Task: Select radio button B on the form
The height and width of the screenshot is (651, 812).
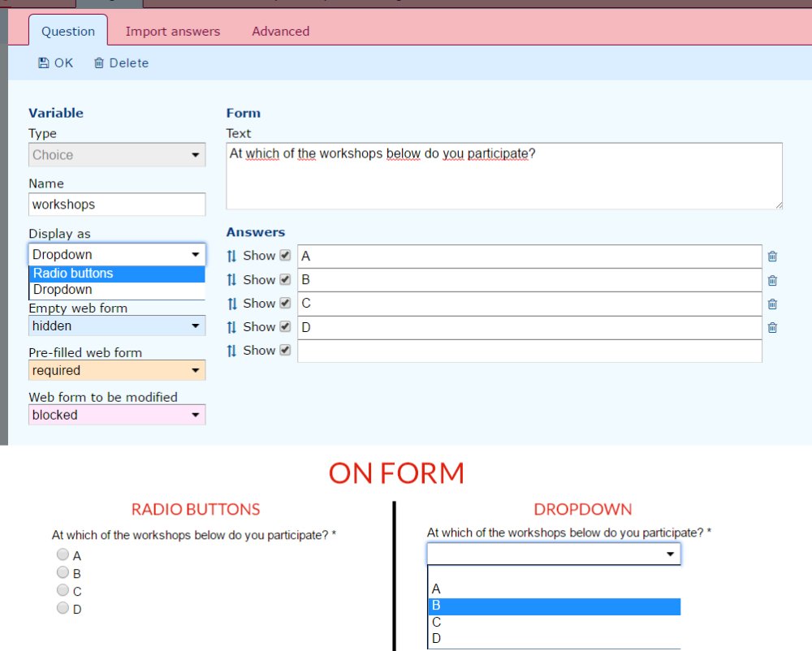Action: click(x=63, y=572)
